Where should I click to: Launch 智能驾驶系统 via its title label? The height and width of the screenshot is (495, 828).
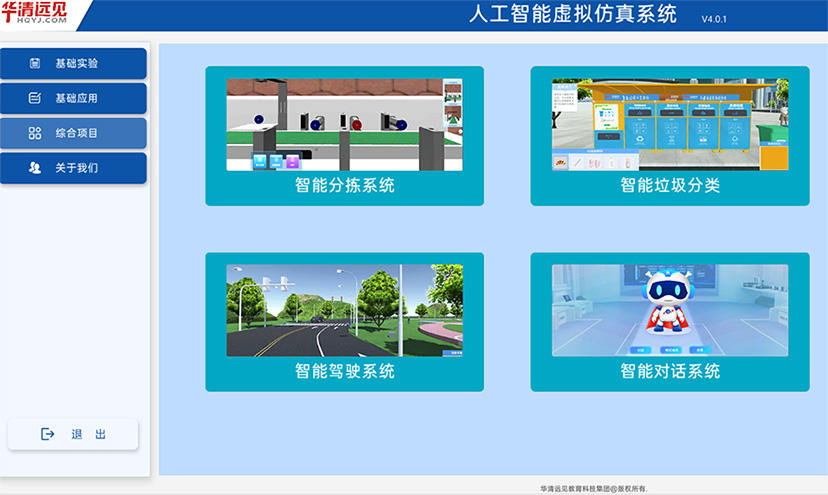coord(344,372)
